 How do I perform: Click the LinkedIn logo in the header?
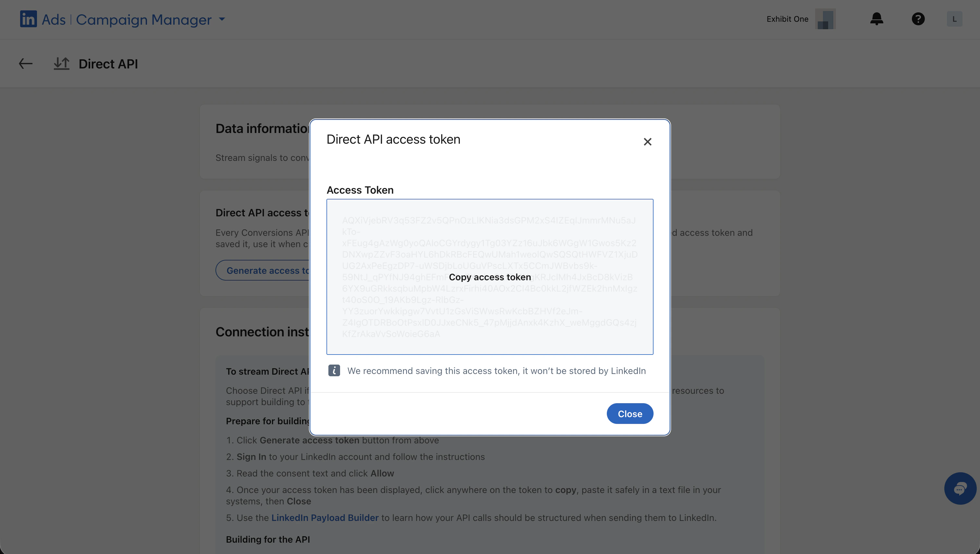[x=28, y=19]
